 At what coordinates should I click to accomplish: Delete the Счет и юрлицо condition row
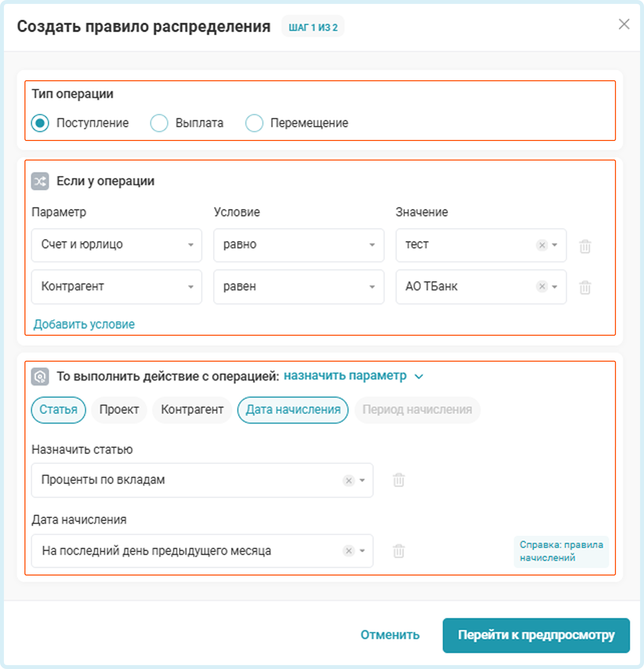coord(585,246)
